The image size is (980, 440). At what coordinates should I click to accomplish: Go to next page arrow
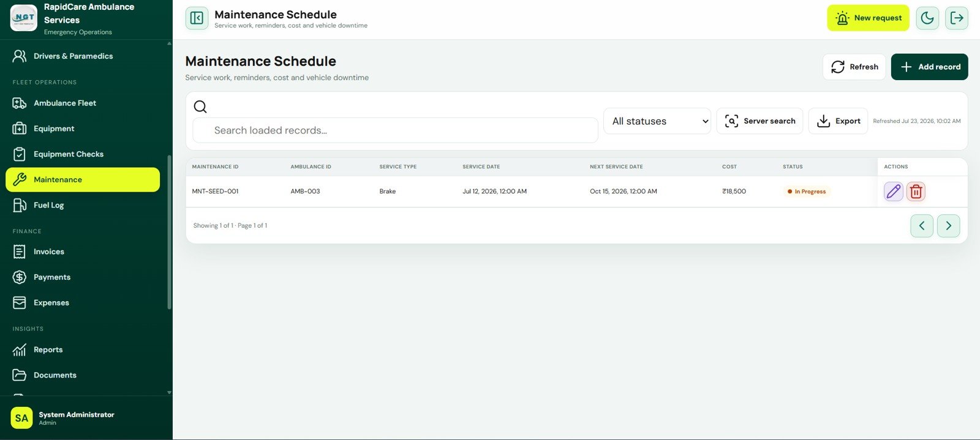tap(948, 226)
